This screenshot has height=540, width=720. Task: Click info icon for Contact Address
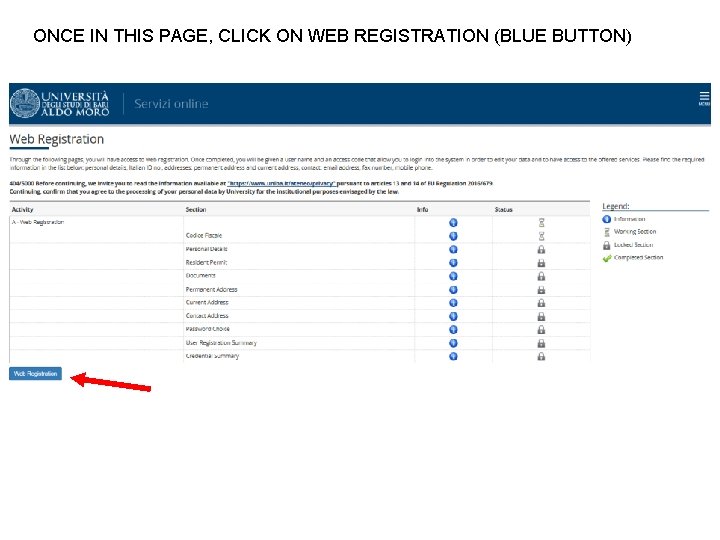point(453,316)
